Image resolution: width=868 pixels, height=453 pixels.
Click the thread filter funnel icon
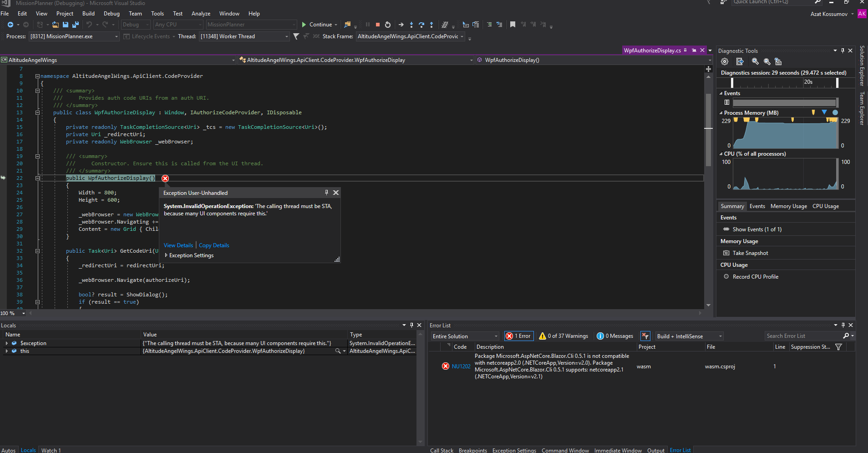pos(296,36)
